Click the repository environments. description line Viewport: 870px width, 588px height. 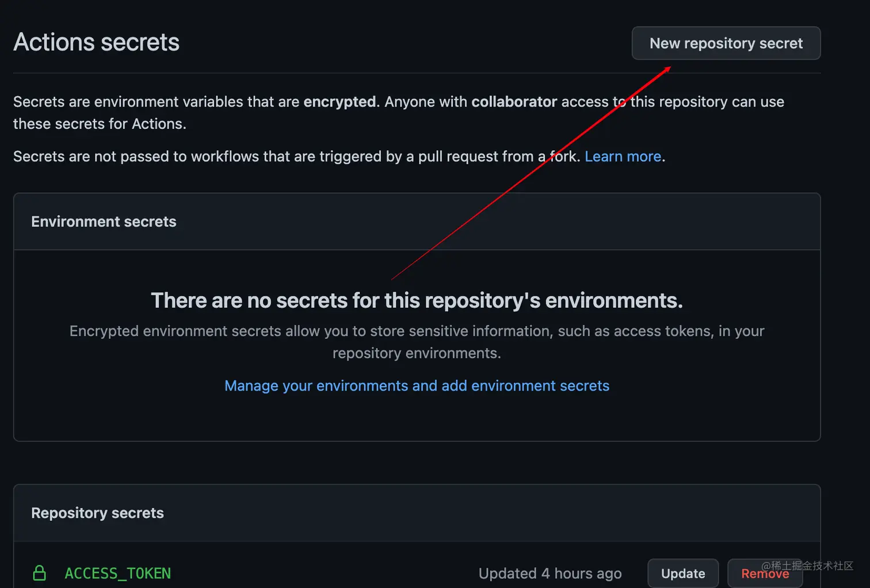[x=417, y=353]
